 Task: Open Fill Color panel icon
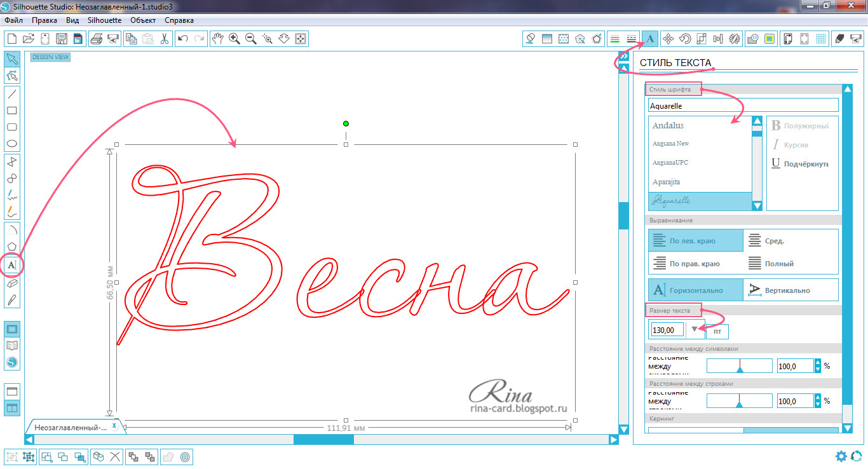[x=530, y=39]
